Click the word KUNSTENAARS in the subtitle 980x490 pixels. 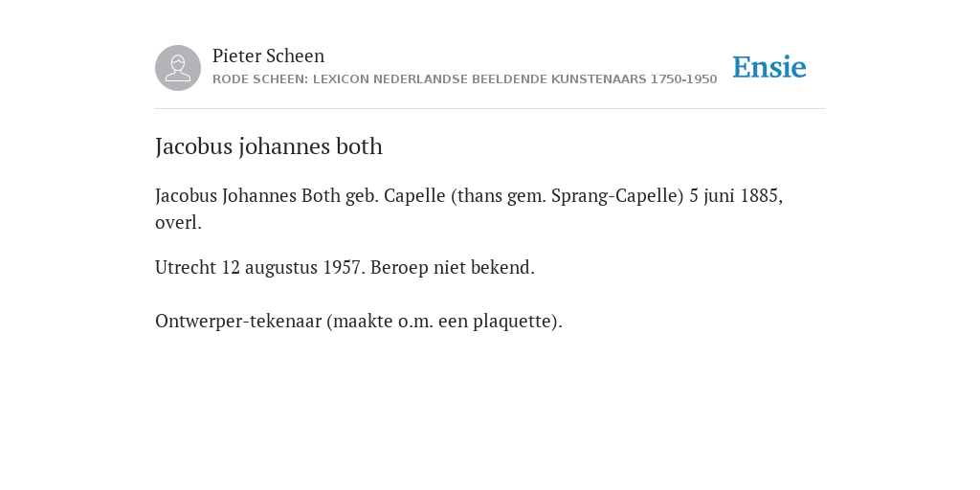pos(598,79)
